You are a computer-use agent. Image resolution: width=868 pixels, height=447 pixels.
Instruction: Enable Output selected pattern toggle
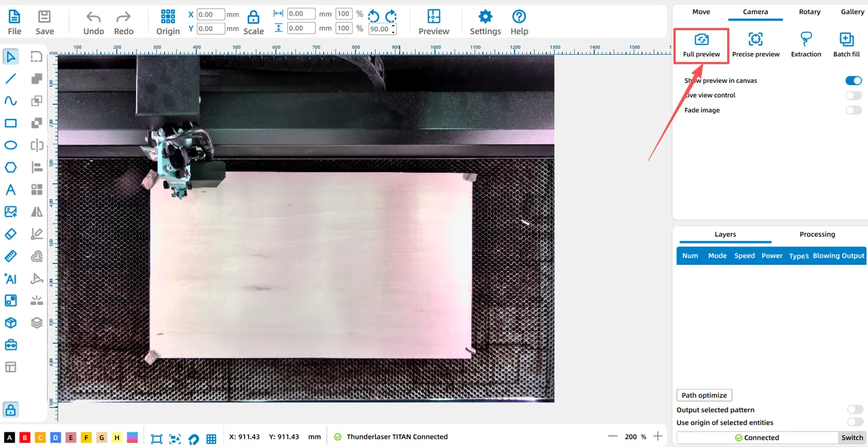[x=854, y=410]
